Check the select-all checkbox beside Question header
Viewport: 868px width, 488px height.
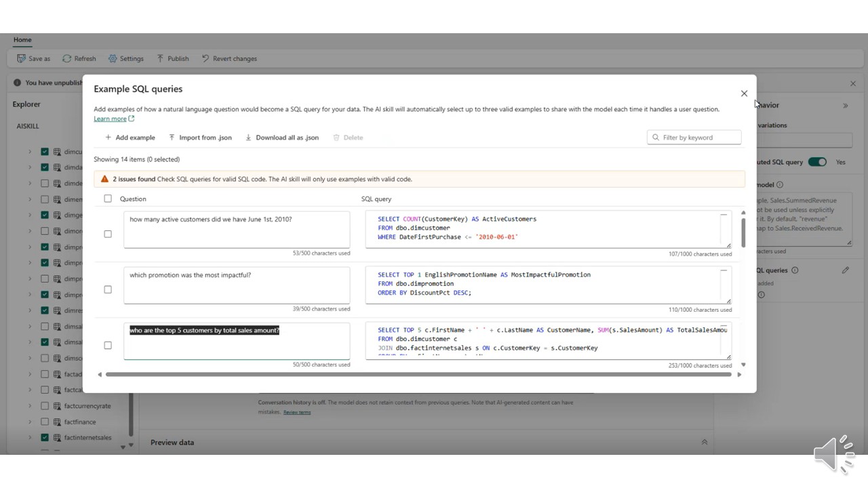[x=108, y=199]
